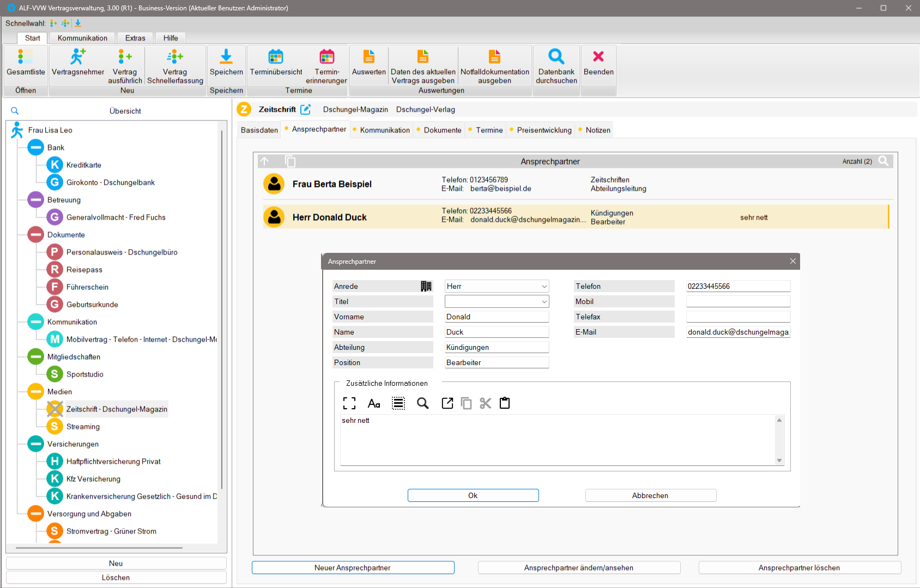Viewport: 920px width, 588px height.
Task: Open the empty Titel dropdown
Action: 544,302
